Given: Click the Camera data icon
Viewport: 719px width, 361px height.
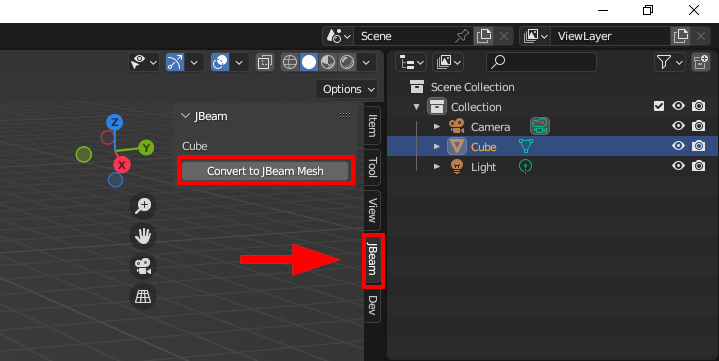Looking at the screenshot, I should coord(540,126).
